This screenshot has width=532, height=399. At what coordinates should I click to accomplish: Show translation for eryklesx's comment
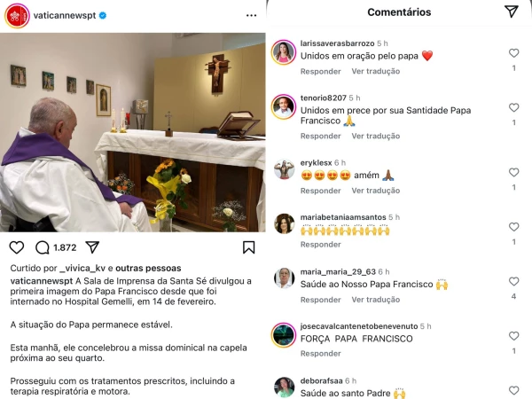point(375,191)
